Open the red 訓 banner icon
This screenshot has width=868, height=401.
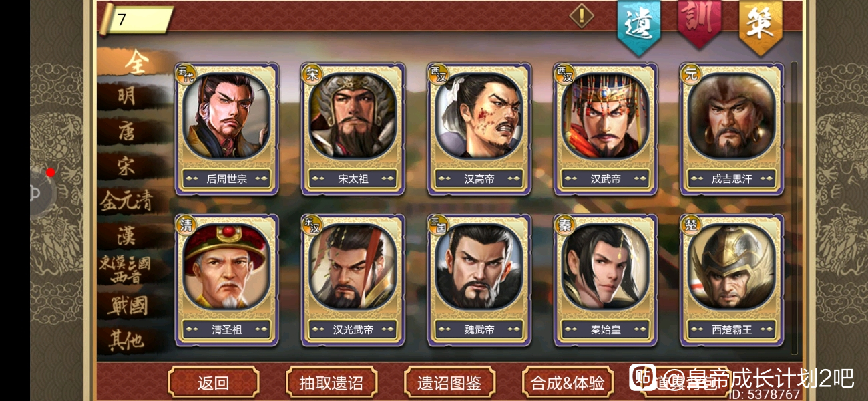[x=699, y=22]
